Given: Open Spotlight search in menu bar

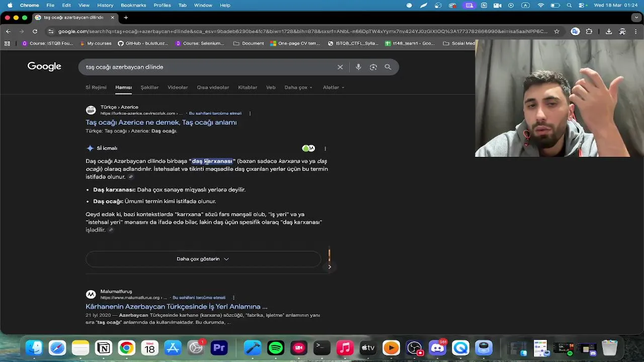Looking at the screenshot, I should click(569, 5).
